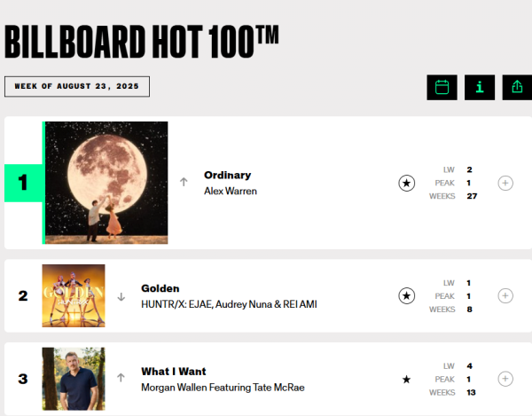The image size is (532, 416).
Task: Click the Golden album cover thumbnail
Action: [74, 295]
